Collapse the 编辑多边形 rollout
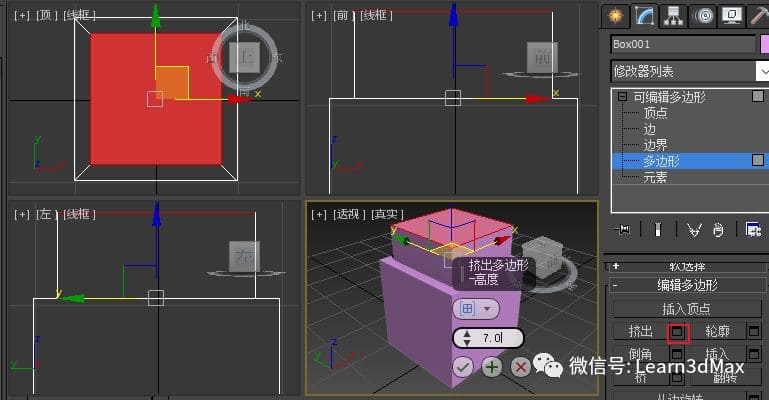Viewport: 769px width, 400px height. pyautogui.click(x=688, y=285)
